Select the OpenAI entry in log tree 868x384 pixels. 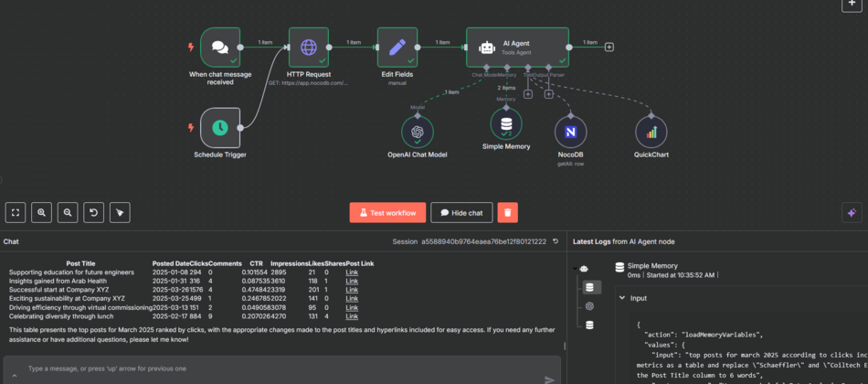click(589, 305)
